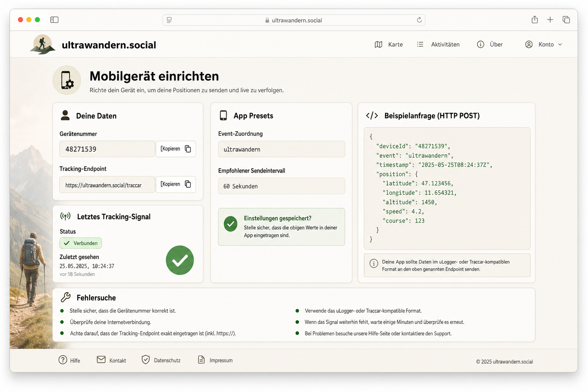Viewport: 588px width, 392px height.
Task: Click the info icon in uLogger note
Action: click(x=374, y=263)
